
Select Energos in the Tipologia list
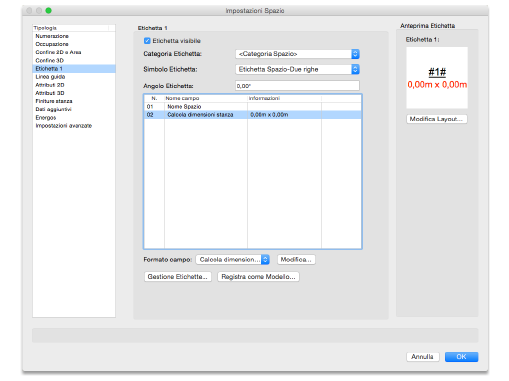74,118
